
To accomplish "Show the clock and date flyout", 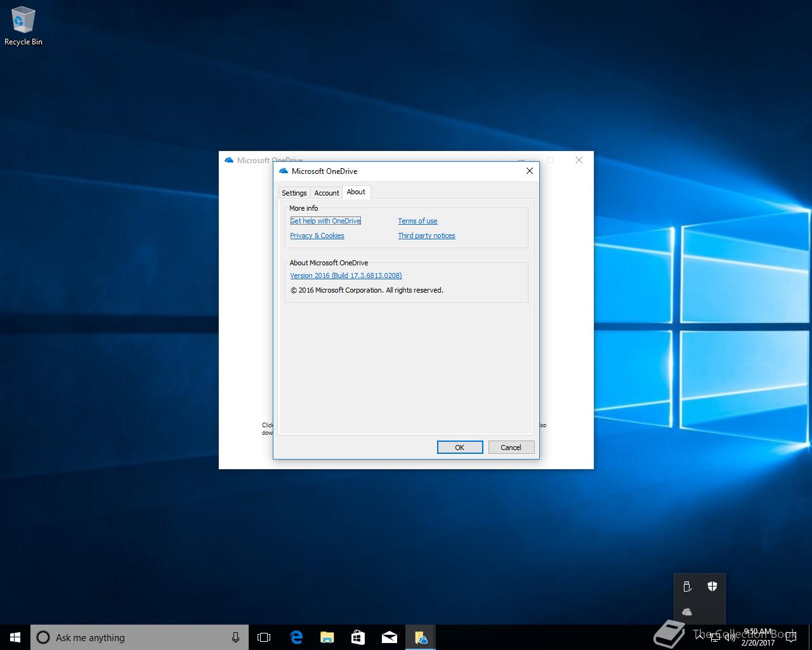I will 758,637.
